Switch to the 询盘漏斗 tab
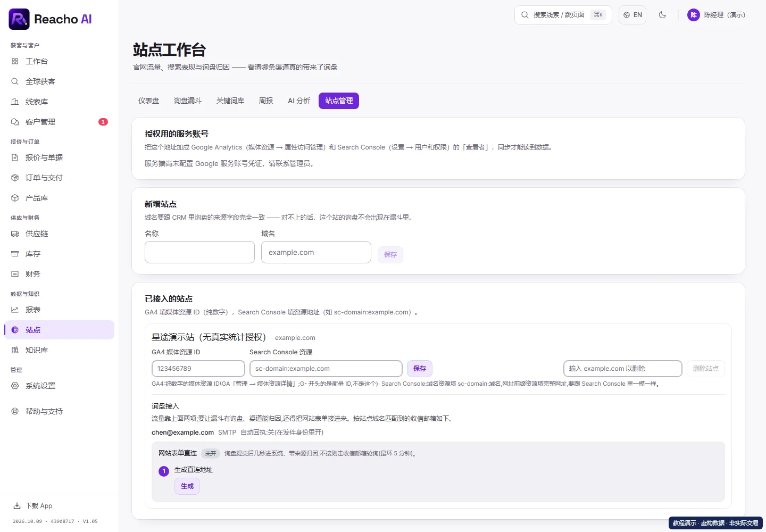The width and height of the screenshot is (766, 532). coord(188,101)
